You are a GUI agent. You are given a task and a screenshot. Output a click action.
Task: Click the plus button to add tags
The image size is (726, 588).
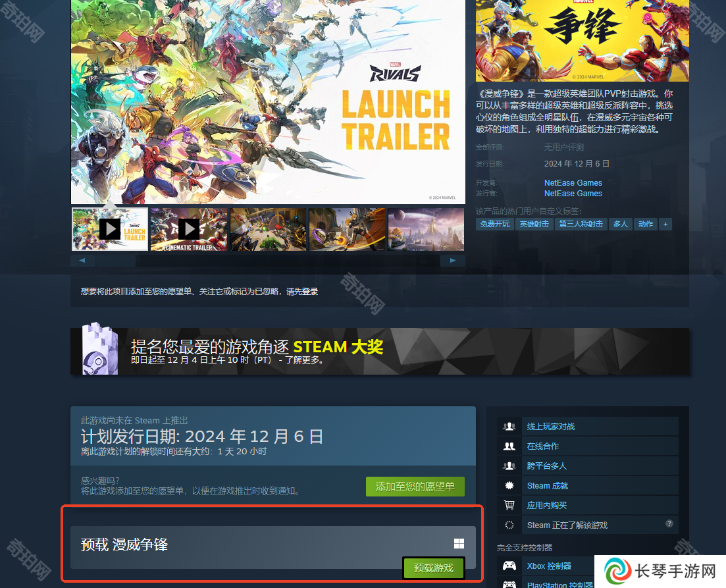click(665, 225)
